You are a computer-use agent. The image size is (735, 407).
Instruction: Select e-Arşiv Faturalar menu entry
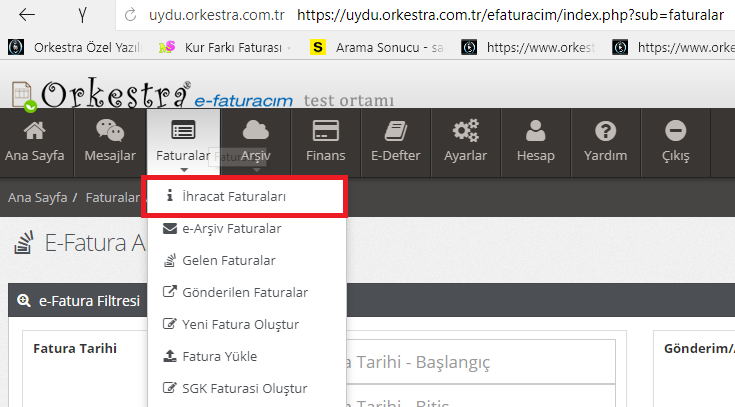247,228
